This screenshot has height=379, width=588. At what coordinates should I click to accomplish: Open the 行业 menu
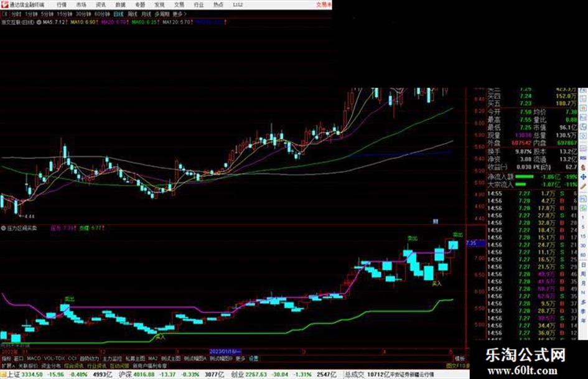[198, 4]
